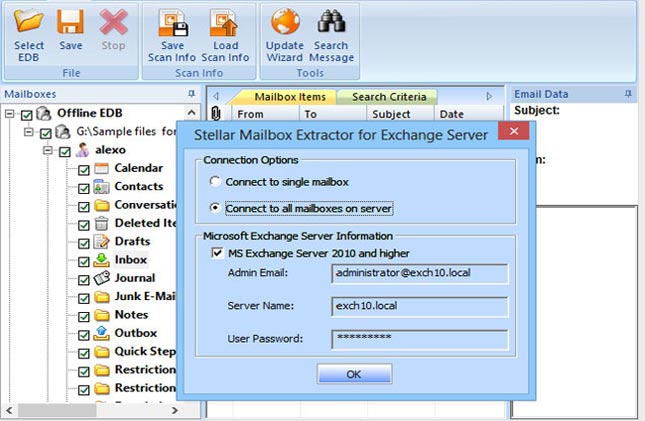Image resolution: width=645 pixels, height=421 pixels.
Task: Switch to the Mailbox Items tab
Action: (290, 97)
